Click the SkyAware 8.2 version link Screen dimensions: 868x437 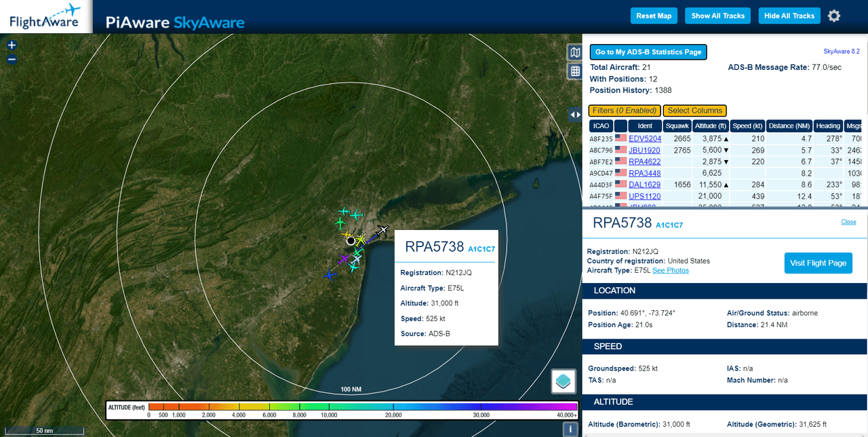842,51
